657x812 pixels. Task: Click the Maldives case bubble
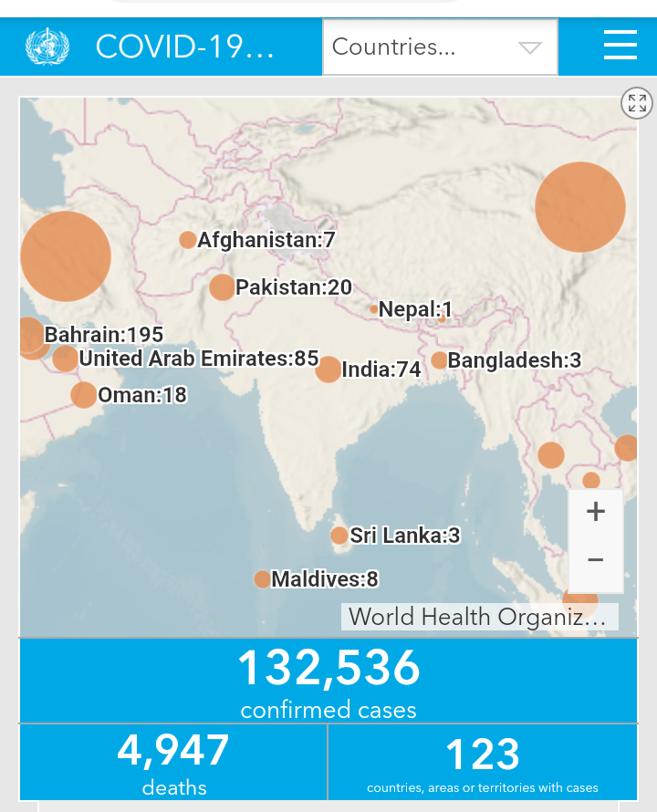(x=262, y=579)
